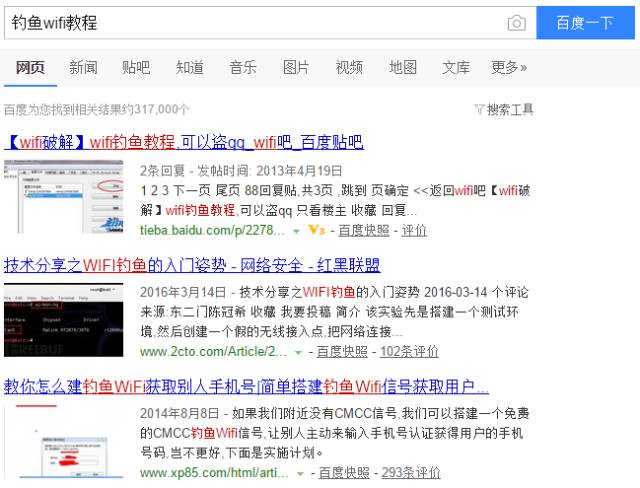The width and height of the screenshot is (640, 488).
Task: Go to the 知道 tab
Action: coord(190,67)
